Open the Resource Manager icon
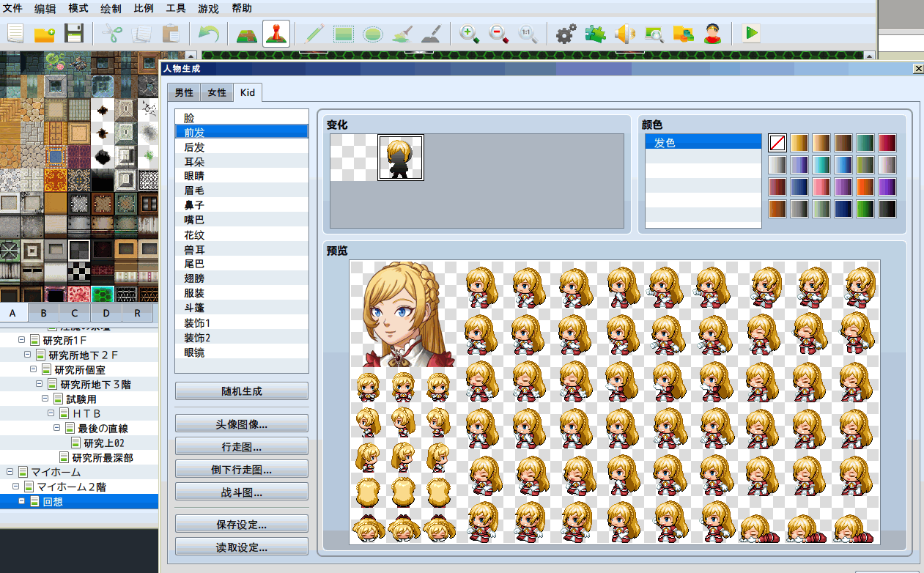Screen dimensions: 924x573 [683, 34]
